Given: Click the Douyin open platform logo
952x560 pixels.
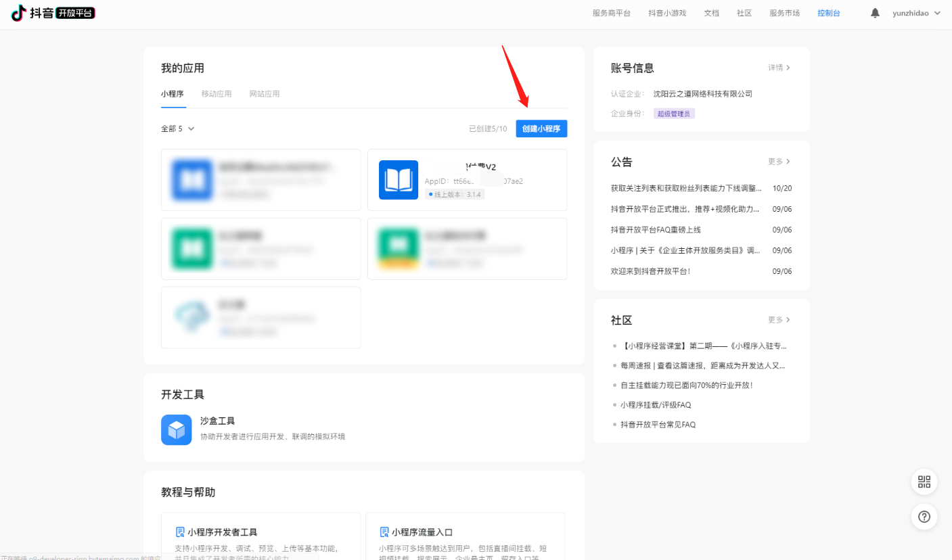Looking at the screenshot, I should tap(53, 13).
